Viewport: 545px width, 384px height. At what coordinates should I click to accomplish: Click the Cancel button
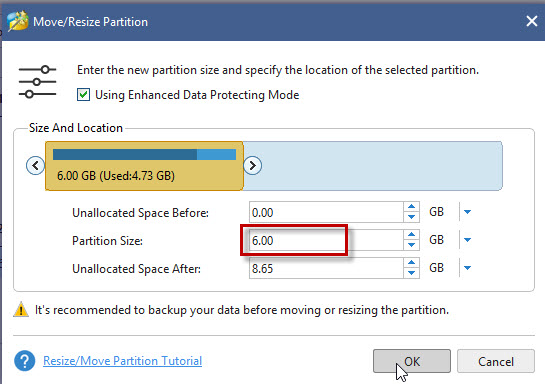[x=496, y=361]
